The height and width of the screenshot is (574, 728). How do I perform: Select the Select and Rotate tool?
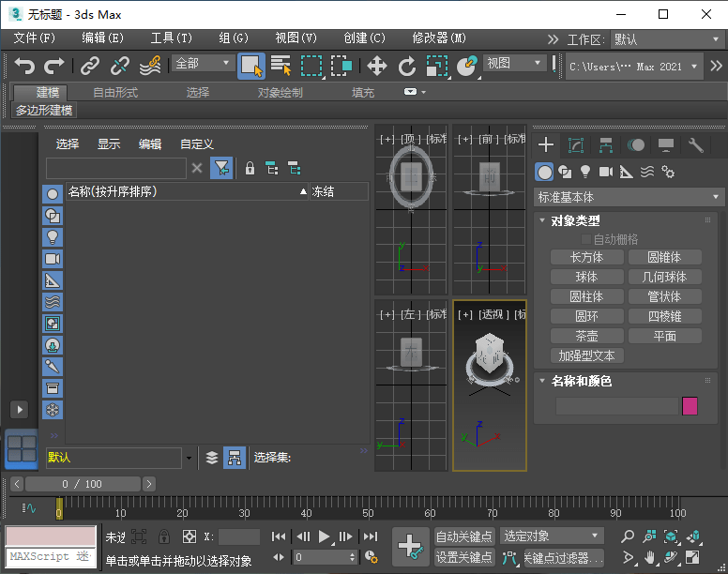(406, 66)
